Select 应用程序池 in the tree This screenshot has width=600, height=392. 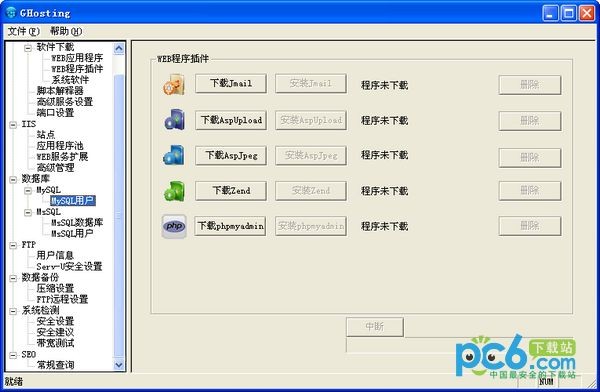[x=60, y=146]
